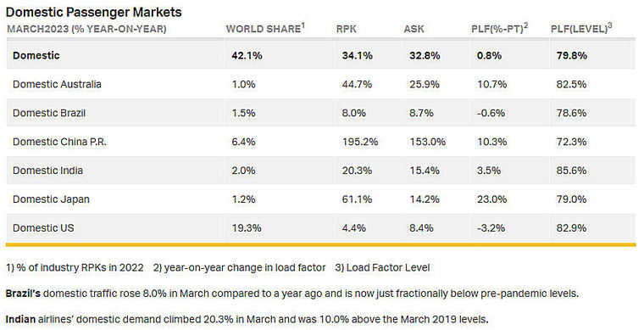Image resolution: width=644 pixels, height=330 pixels.
Task: Click the bold Brazil's text in paragraph
Action: tap(23, 294)
